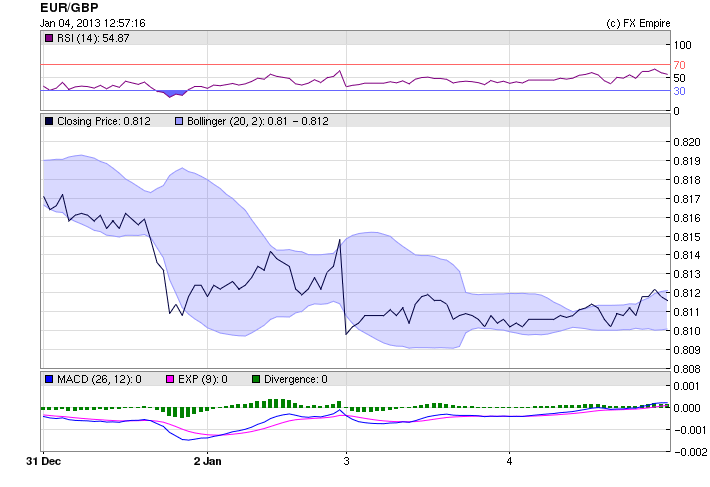Click the price axis value 0.813

pos(687,274)
